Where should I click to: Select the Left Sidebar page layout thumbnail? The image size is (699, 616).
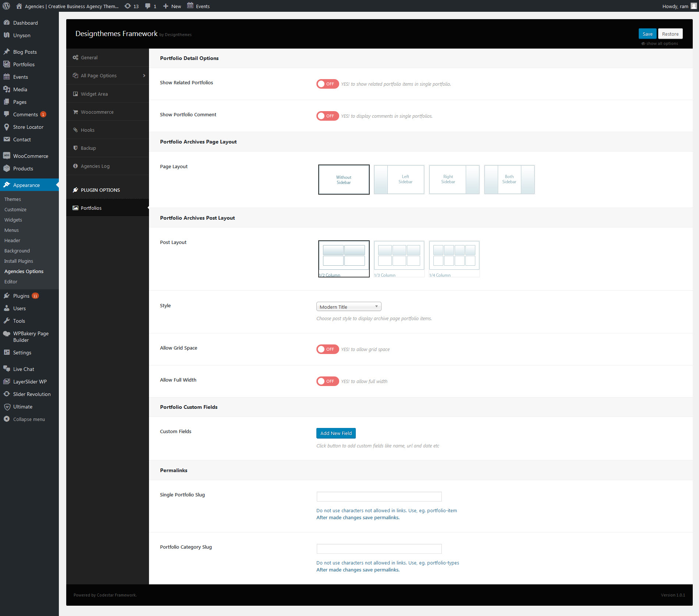pyautogui.click(x=399, y=180)
